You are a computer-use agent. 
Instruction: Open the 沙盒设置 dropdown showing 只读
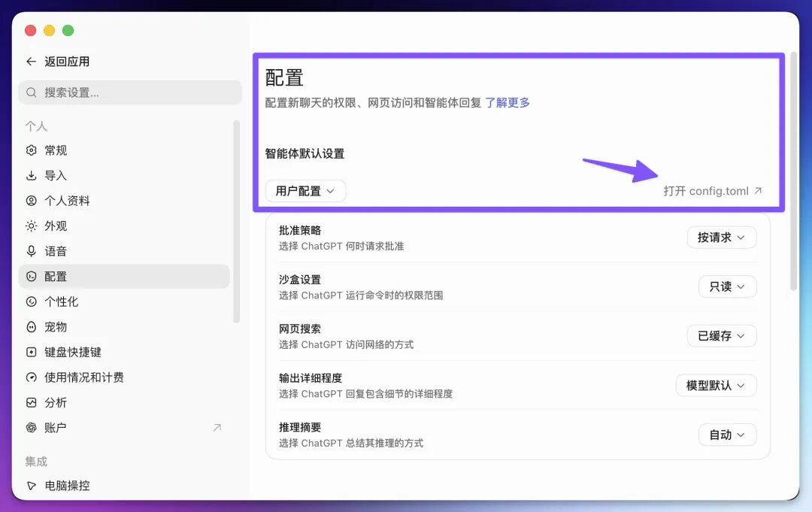pyautogui.click(x=727, y=286)
